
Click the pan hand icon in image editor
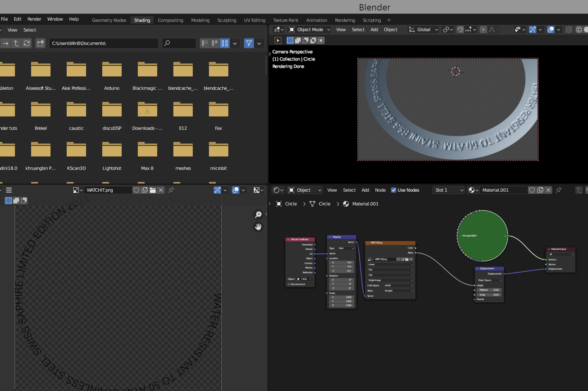point(258,227)
